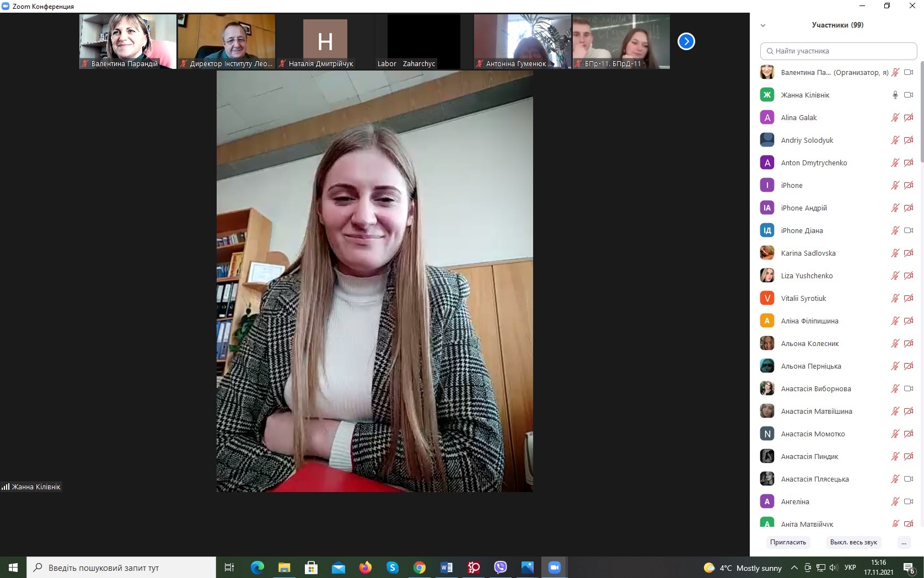The height and width of the screenshot is (578, 924).
Task: Unmute Alina Galak's microphone
Action: (x=895, y=117)
